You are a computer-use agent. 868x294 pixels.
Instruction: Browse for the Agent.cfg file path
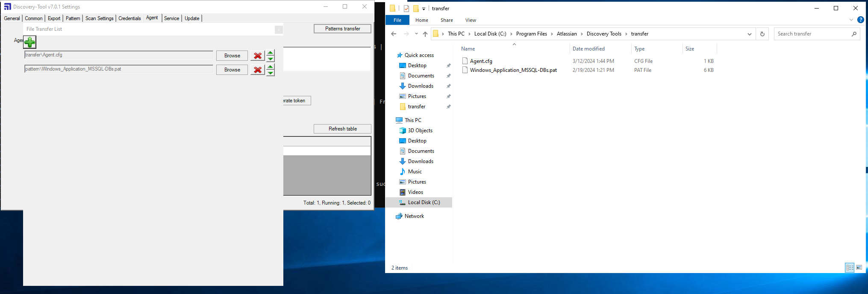click(x=232, y=56)
